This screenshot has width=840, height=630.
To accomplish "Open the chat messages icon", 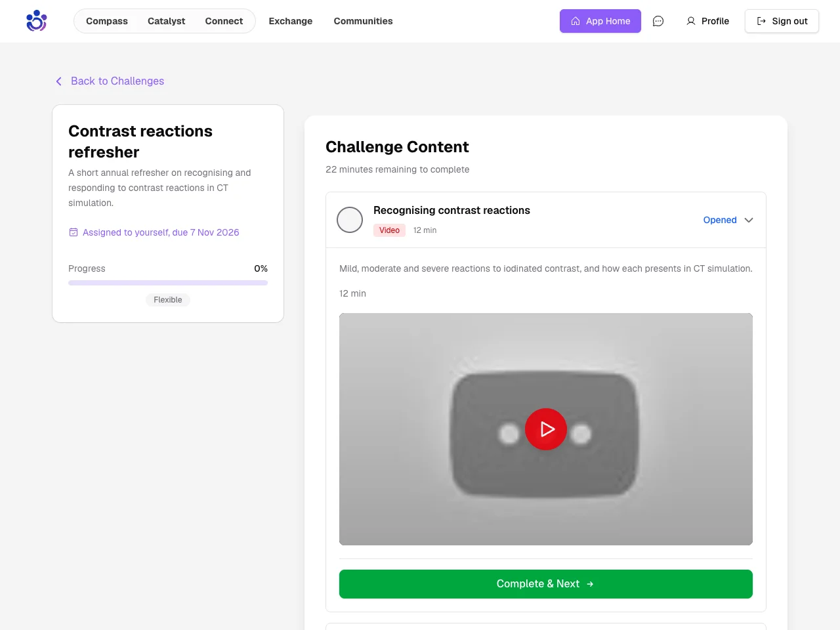I will (x=658, y=21).
